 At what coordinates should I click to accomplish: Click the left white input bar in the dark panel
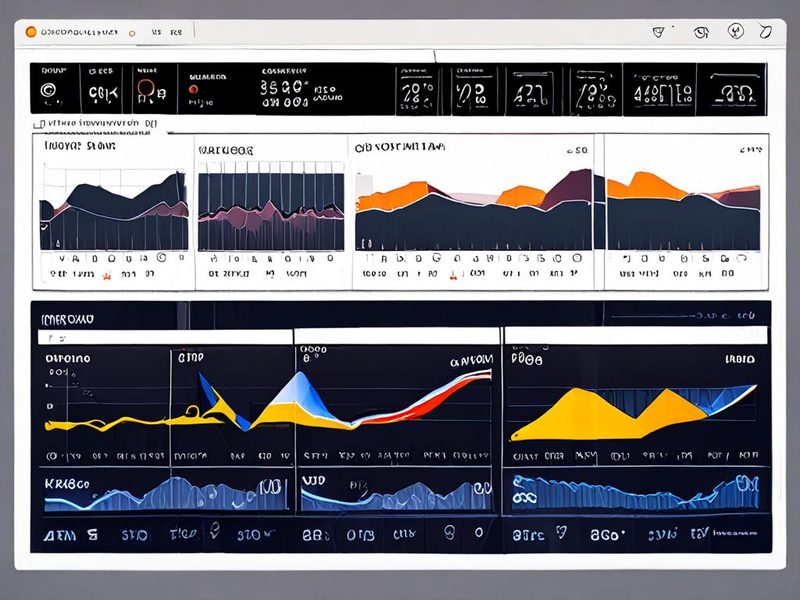coord(165,337)
